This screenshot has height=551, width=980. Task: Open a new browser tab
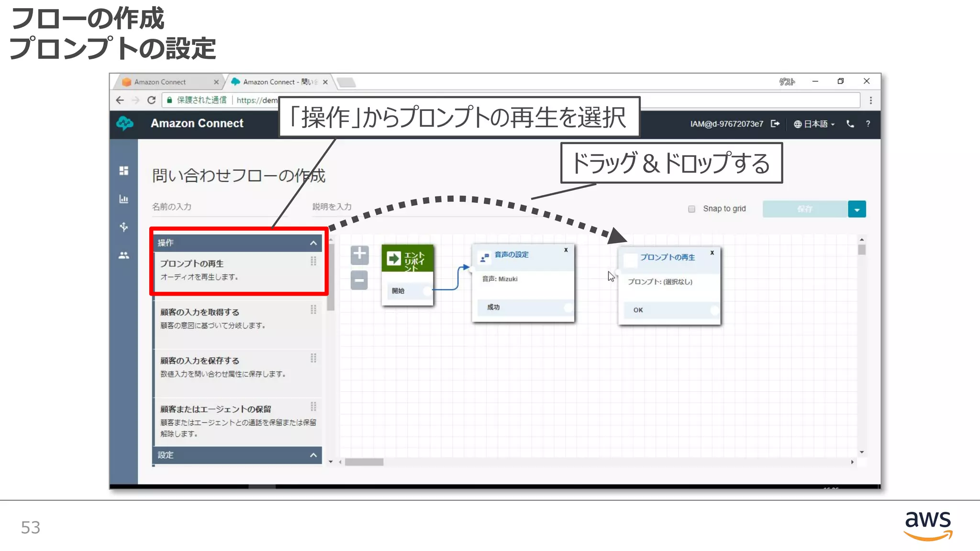tap(346, 82)
